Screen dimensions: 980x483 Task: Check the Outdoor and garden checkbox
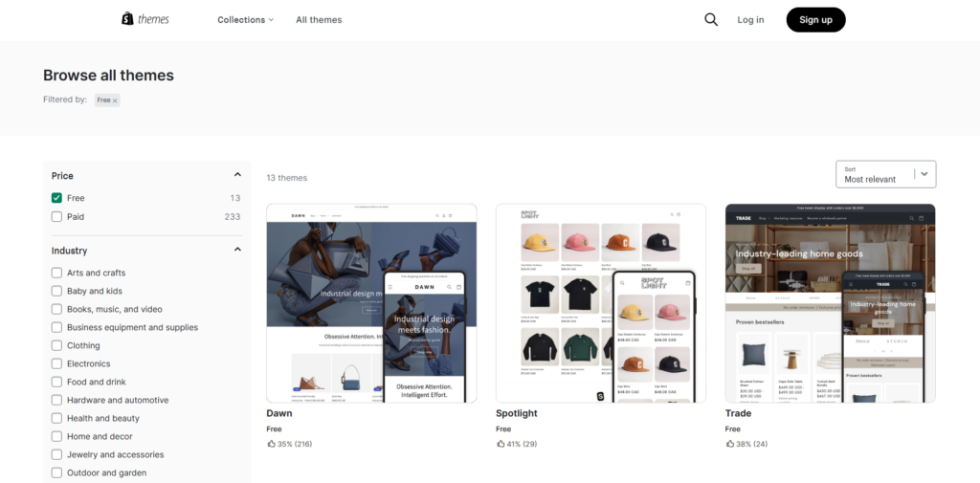pos(56,473)
